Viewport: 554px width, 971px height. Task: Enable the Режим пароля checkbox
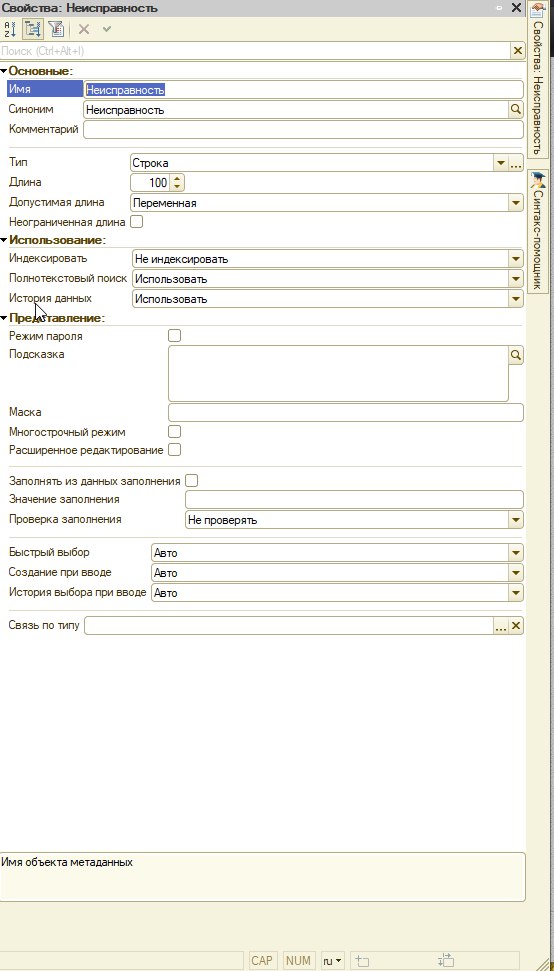(x=175, y=336)
